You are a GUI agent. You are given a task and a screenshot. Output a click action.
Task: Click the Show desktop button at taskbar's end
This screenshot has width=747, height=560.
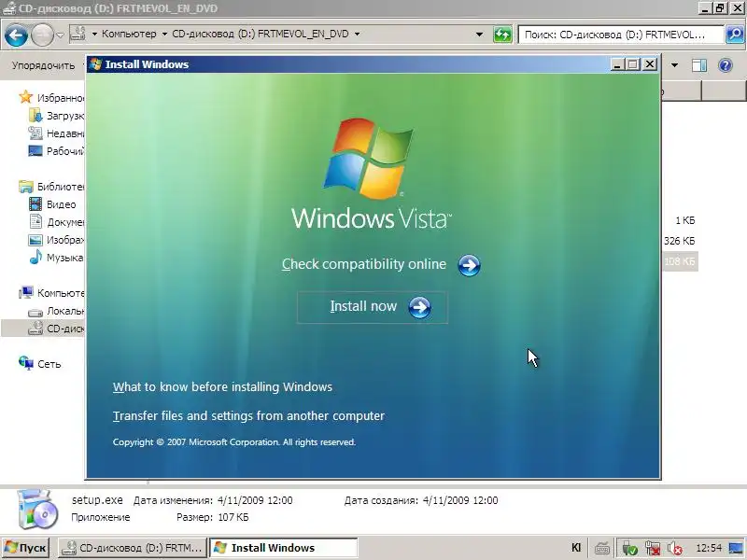(x=736, y=548)
